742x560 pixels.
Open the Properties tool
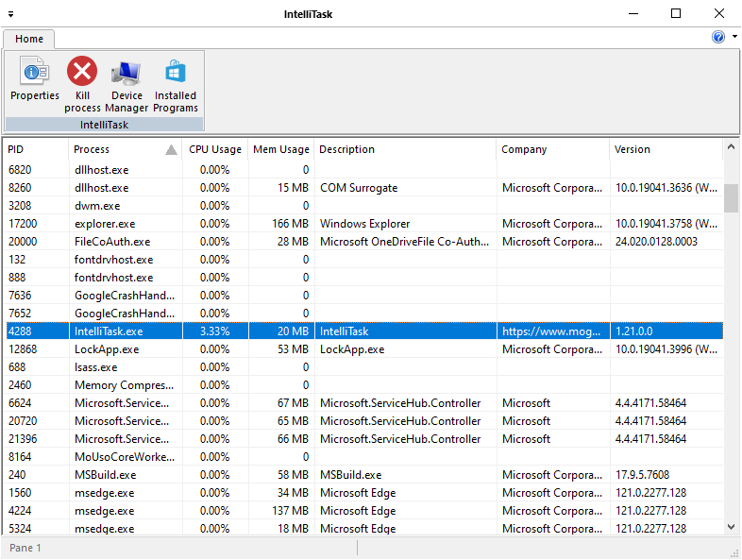tap(35, 79)
